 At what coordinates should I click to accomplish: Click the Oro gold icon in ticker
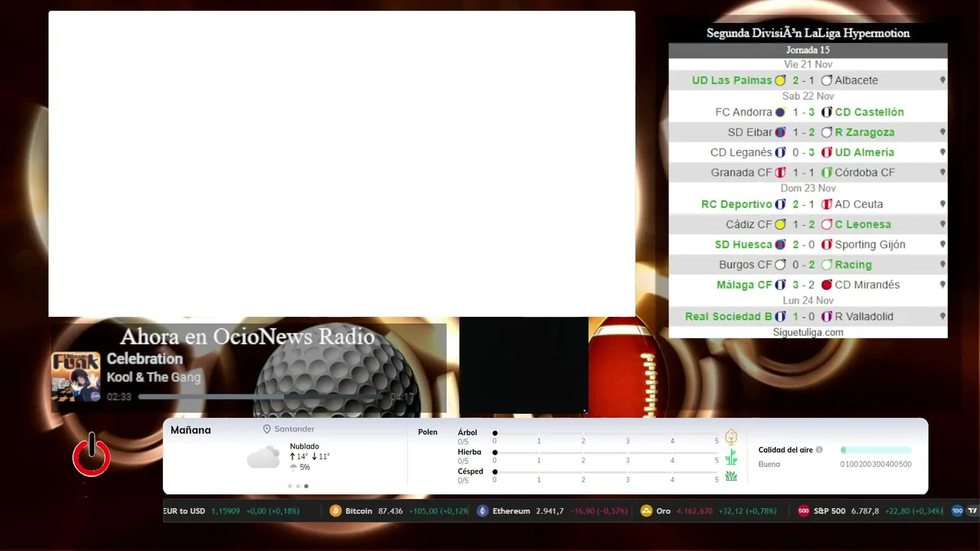[646, 511]
